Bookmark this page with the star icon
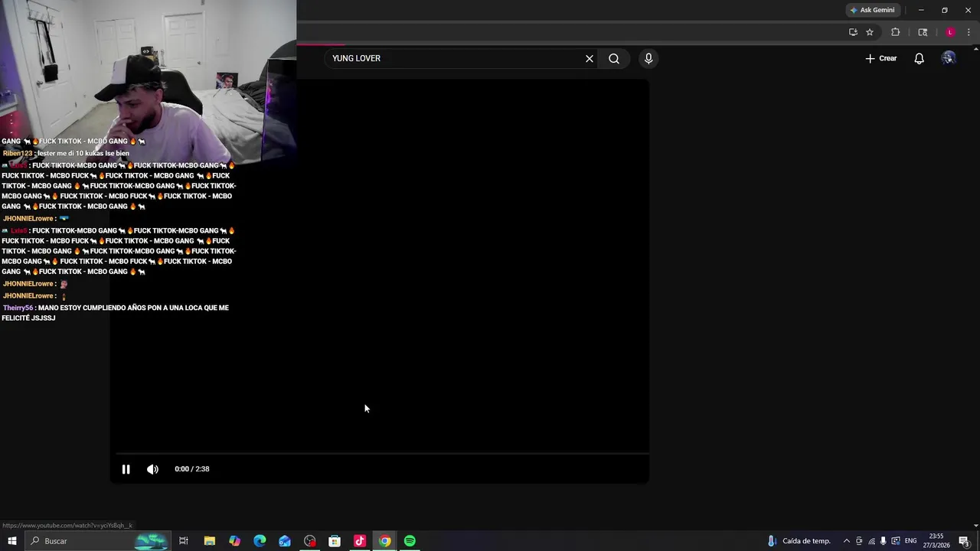This screenshot has height=551, width=980. point(870,32)
